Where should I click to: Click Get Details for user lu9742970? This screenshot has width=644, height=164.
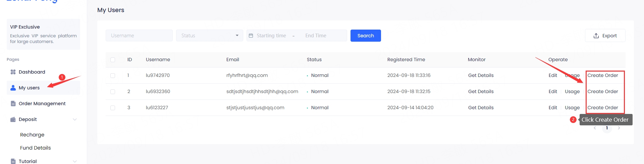[481, 75]
